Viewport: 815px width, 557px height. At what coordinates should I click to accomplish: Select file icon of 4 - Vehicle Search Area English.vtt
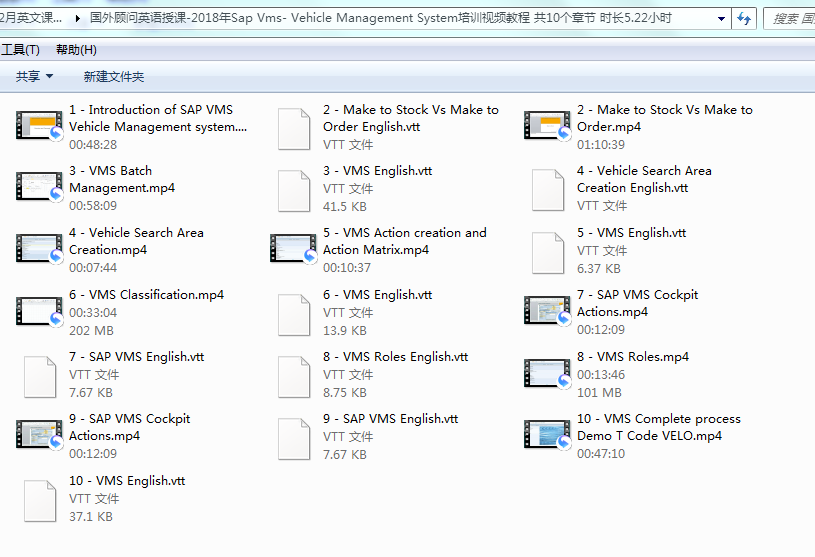click(548, 190)
